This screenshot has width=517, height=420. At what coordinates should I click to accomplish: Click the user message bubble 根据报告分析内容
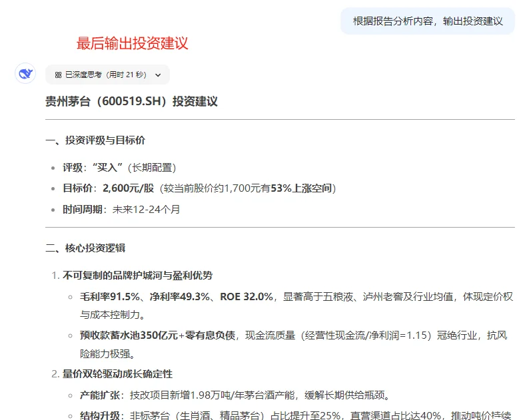click(x=428, y=21)
